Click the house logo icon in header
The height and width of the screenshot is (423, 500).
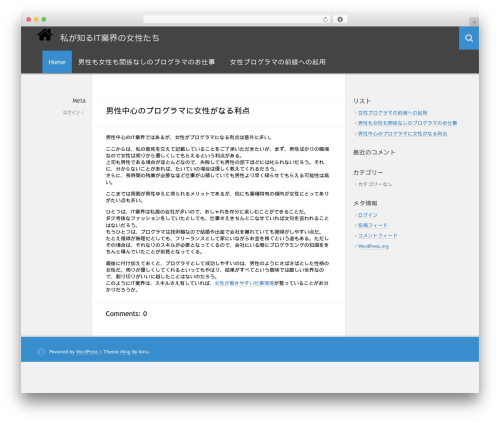(45, 34)
